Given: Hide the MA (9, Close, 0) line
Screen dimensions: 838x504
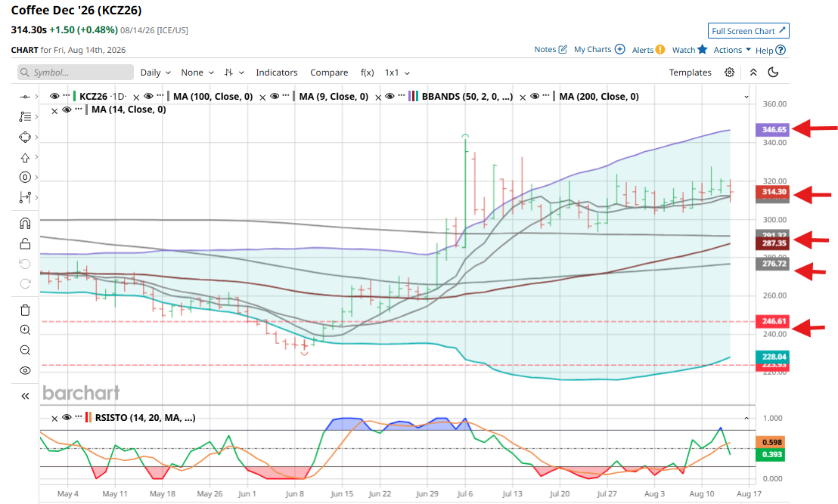Looking at the screenshot, I should [275, 96].
